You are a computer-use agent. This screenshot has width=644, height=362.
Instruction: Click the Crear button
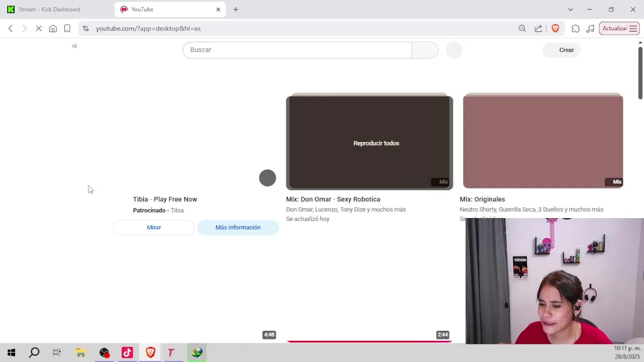pos(561,50)
